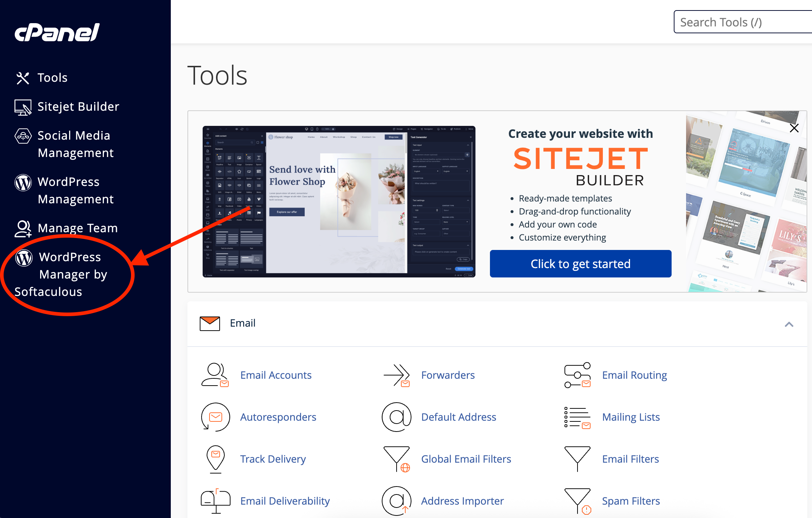Open the Forwarders link
The height and width of the screenshot is (518, 812).
point(448,375)
